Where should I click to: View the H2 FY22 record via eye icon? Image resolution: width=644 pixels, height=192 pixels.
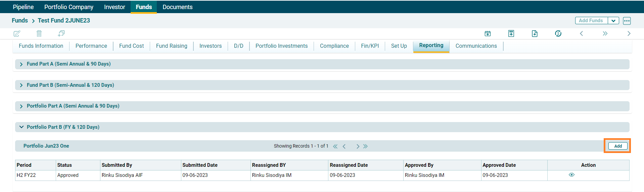(x=571, y=175)
